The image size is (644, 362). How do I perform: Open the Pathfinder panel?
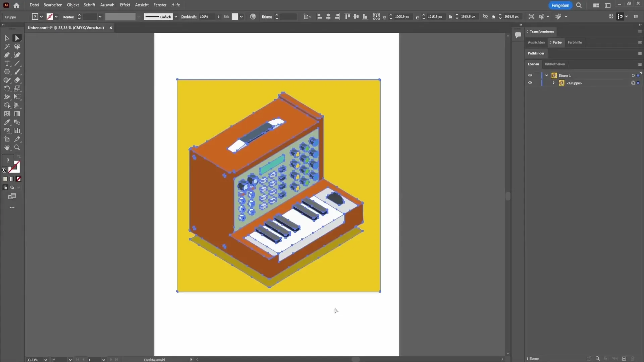pos(536,53)
